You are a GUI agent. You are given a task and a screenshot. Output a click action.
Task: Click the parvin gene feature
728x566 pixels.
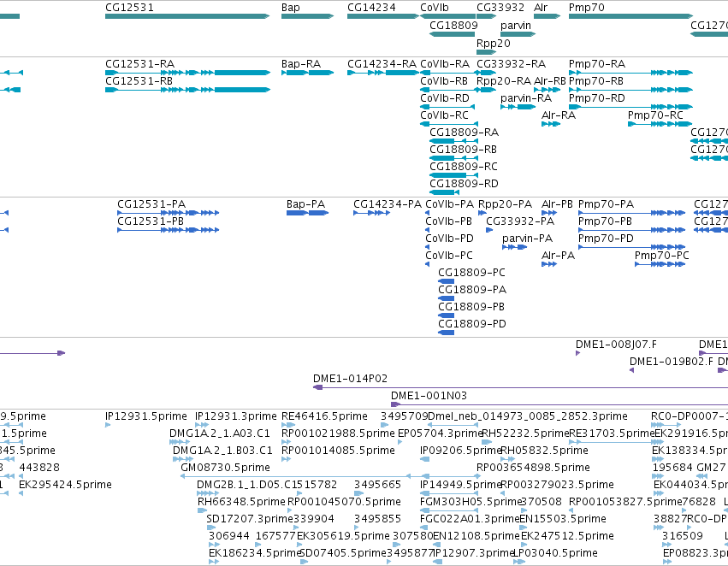(518, 34)
